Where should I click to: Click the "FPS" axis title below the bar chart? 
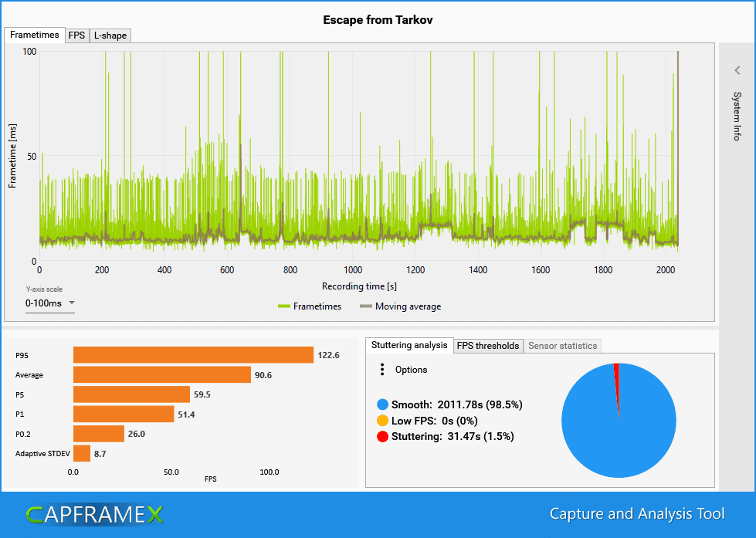pyautogui.click(x=211, y=479)
